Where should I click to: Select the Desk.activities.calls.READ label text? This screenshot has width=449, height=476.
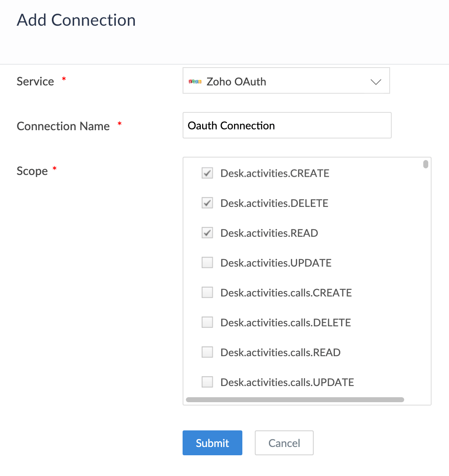[280, 352]
